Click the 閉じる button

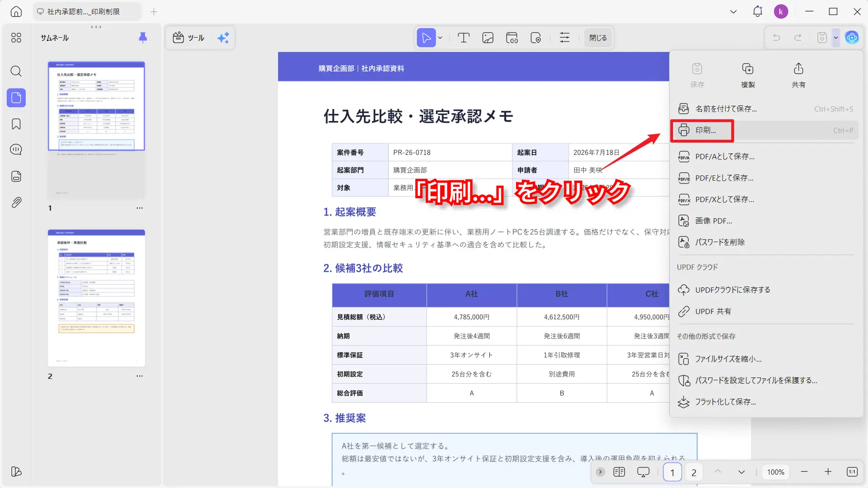[x=598, y=38]
